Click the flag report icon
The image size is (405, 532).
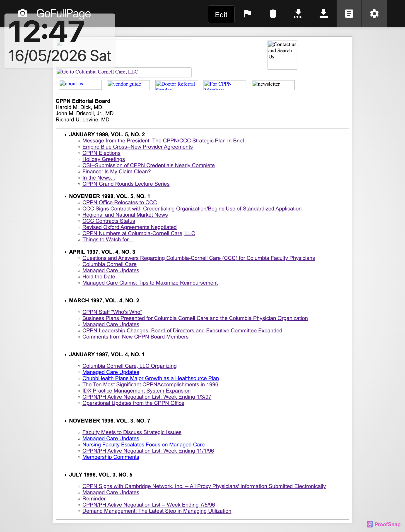(247, 14)
